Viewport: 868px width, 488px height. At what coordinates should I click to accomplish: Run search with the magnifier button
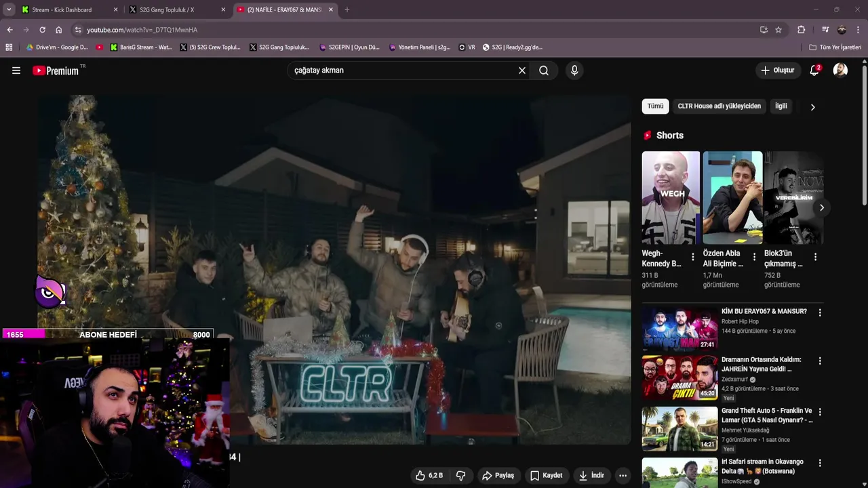point(544,70)
